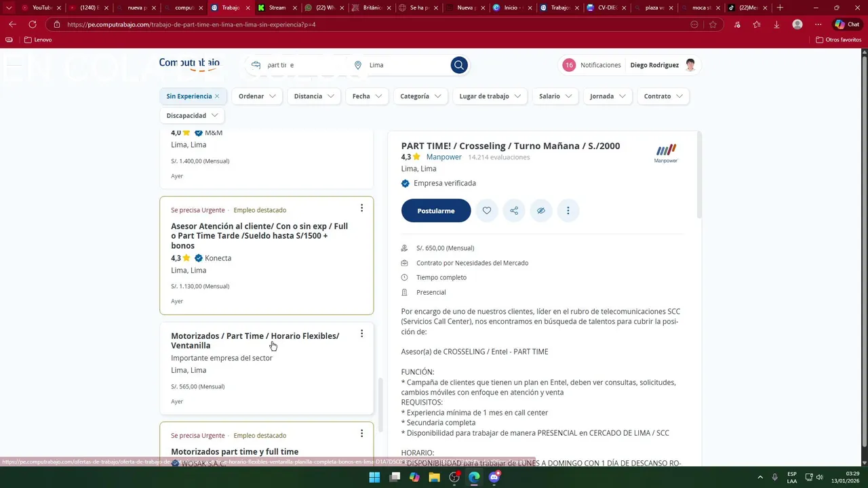This screenshot has height=488, width=868.
Task: Remove the Sin Experiencia filter
Action: pos(217,96)
